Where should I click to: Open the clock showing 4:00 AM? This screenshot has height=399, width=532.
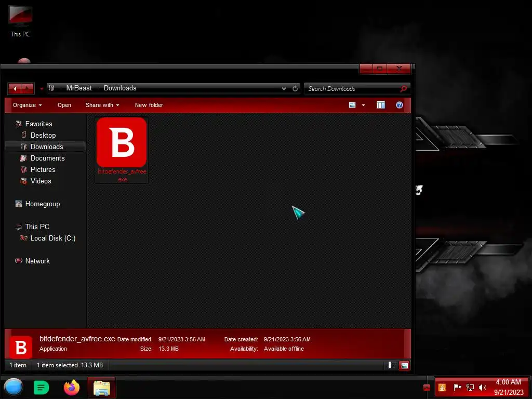[x=508, y=387]
